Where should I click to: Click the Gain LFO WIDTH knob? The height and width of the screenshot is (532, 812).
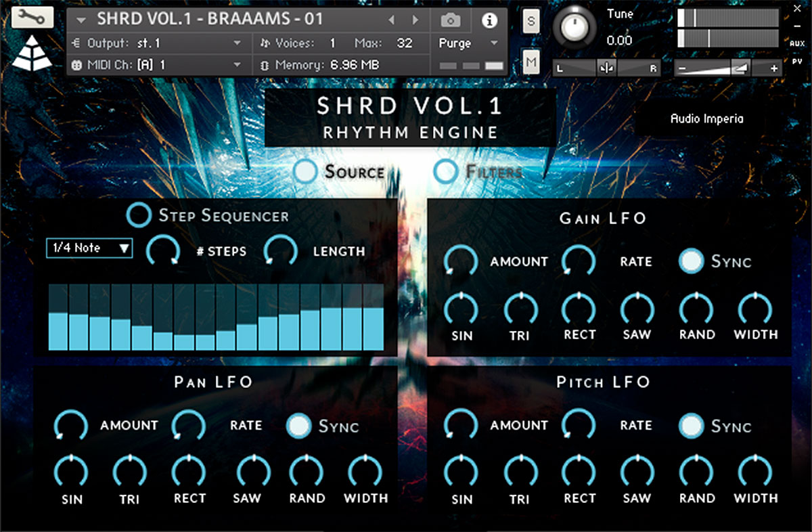[755, 309]
